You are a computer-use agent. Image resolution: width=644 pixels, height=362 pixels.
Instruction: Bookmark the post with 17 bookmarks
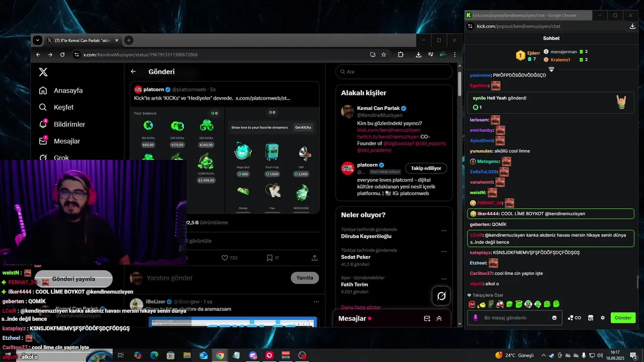[x=273, y=258]
